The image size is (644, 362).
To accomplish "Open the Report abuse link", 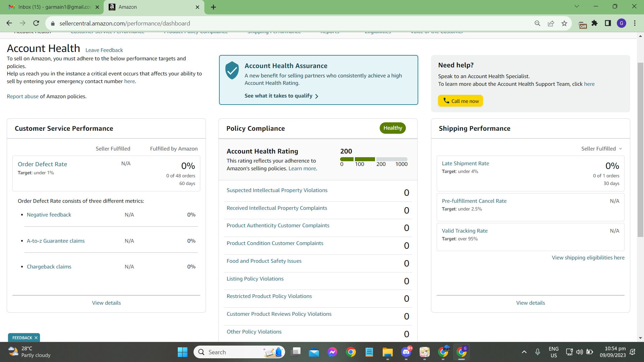I will pyautogui.click(x=23, y=96).
